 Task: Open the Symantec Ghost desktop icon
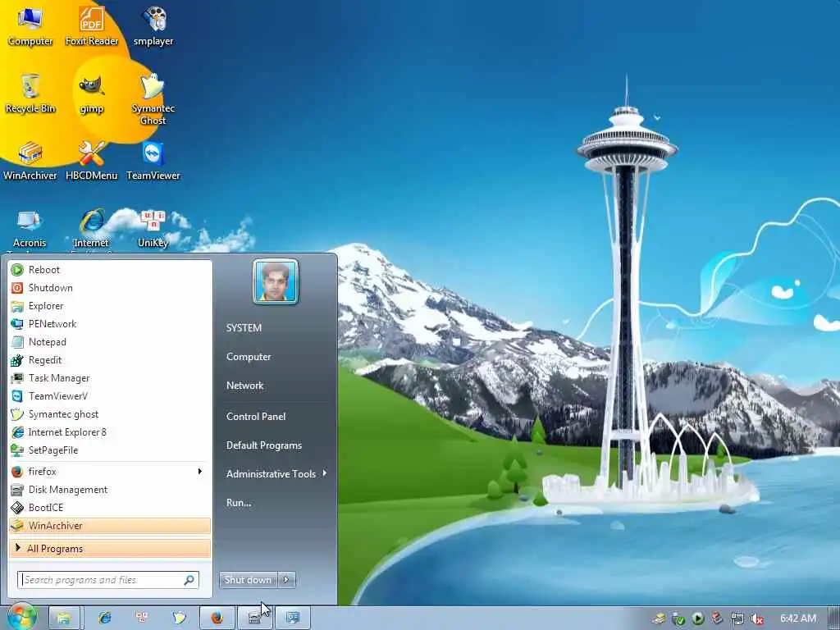click(x=153, y=98)
